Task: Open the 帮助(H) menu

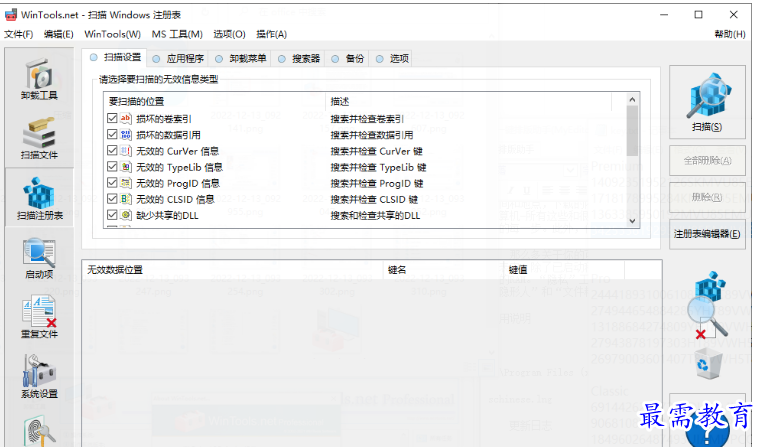Action: 730,34
